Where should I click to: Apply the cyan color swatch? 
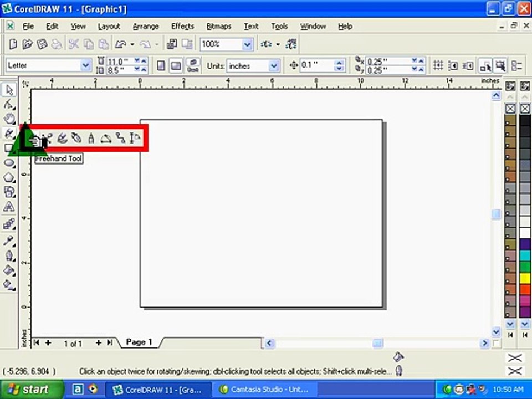[525, 256]
